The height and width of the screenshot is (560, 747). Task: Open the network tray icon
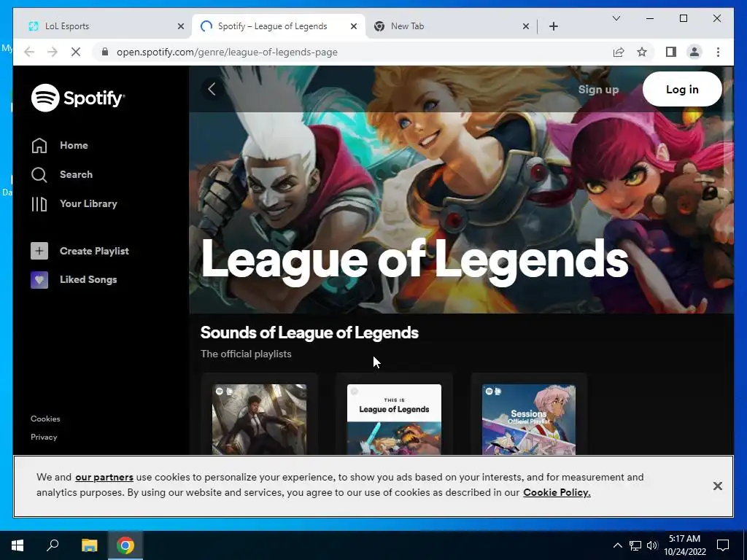point(635,545)
